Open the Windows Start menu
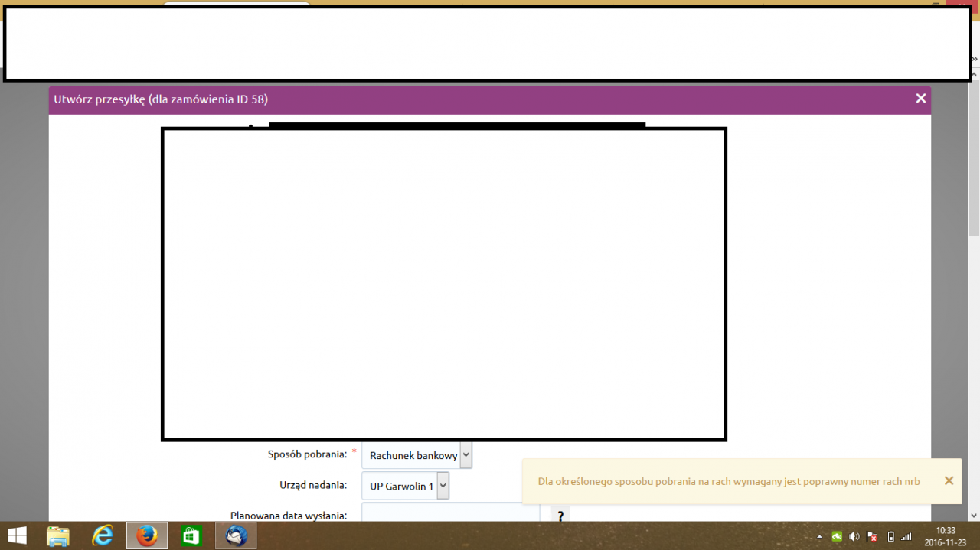 pyautogui.click(x=17, y=535)
